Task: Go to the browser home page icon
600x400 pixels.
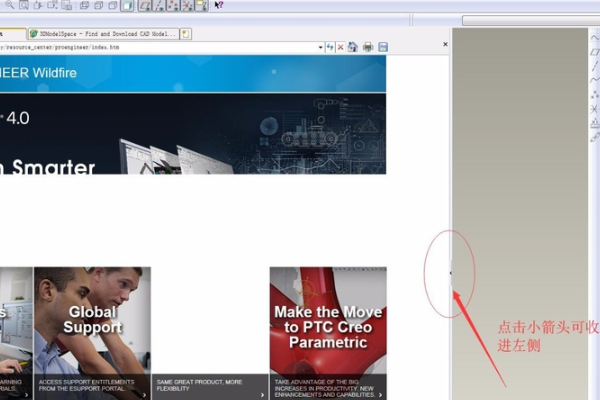Action: [x=353, y=47]
